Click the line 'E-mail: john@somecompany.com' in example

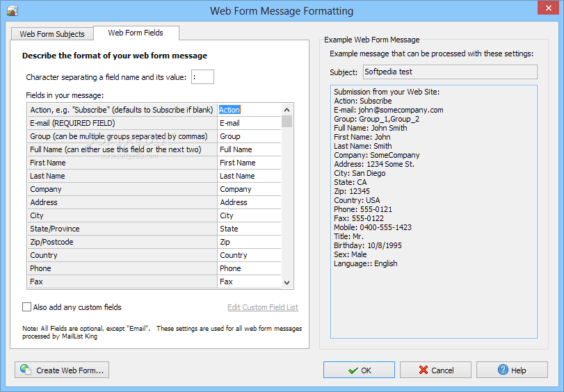pyautogui.click(x=389, y=110)
